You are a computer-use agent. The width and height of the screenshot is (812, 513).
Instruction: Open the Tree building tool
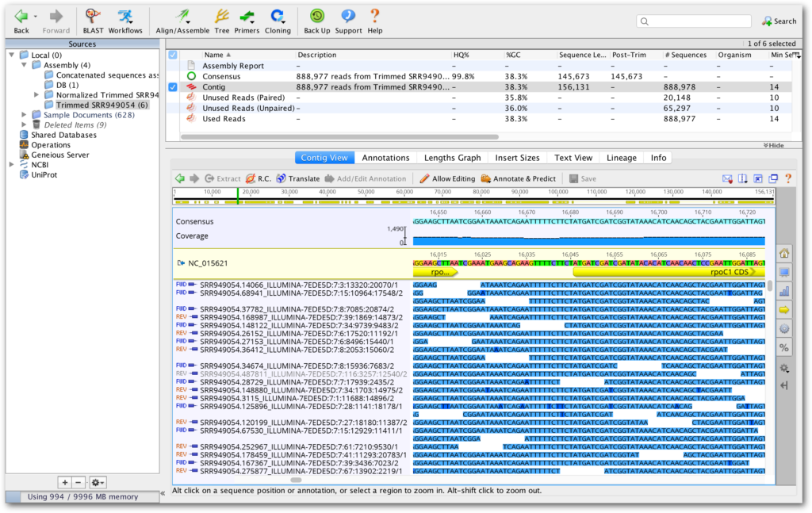[x=221, y=16]
